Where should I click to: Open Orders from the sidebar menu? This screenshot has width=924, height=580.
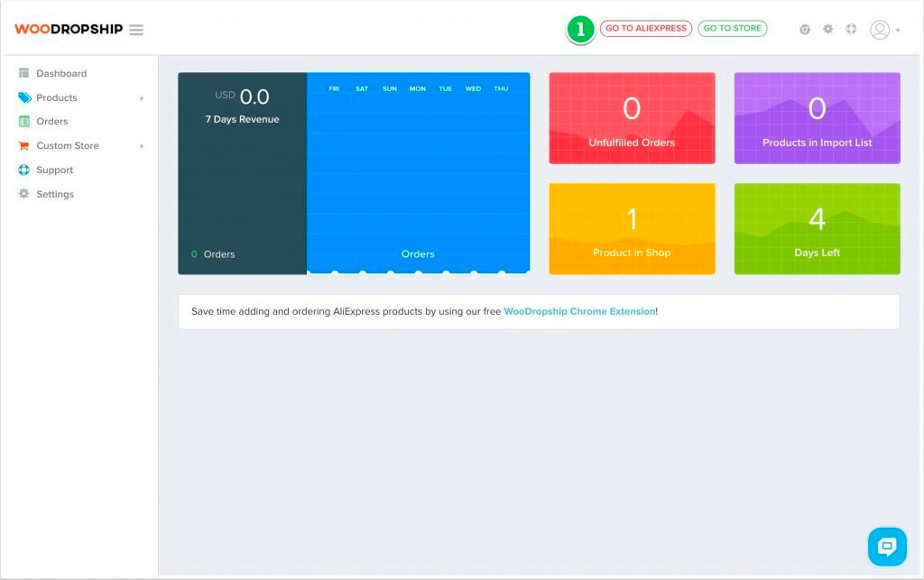(x=52, y=121)
